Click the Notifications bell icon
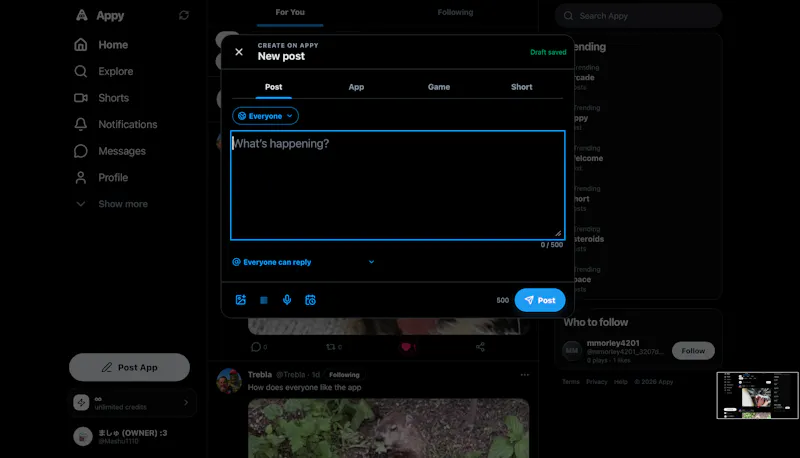This screenshot has width=800, height=458. point(81,124)
